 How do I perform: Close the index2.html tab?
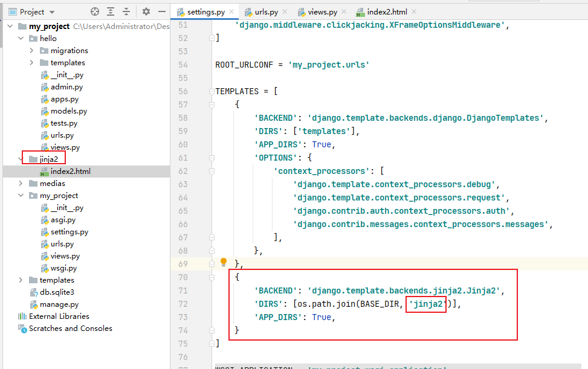[x=414, y=11]
